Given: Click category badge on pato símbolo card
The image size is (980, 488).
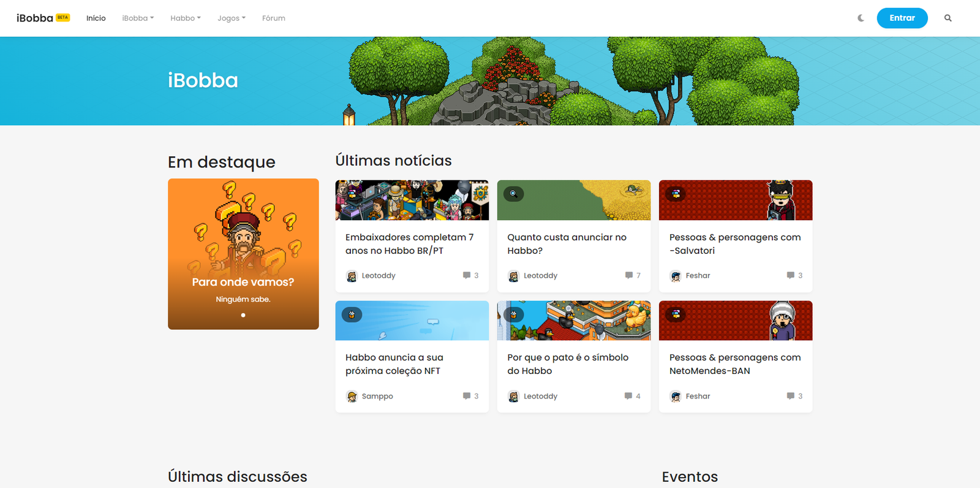Looking at the screenshot, I should pyautogui.click(x=513, y=315).
